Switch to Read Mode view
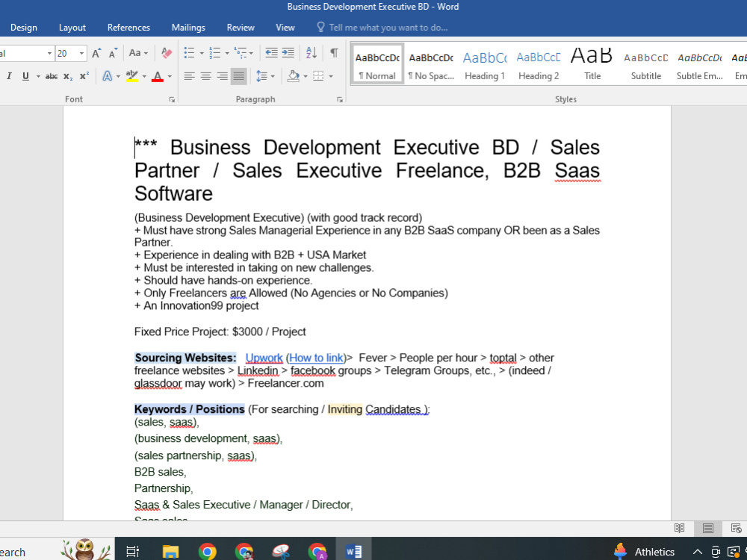Image resolution: width=747 pixels, height=560 pixels. [x=679, y=528]
